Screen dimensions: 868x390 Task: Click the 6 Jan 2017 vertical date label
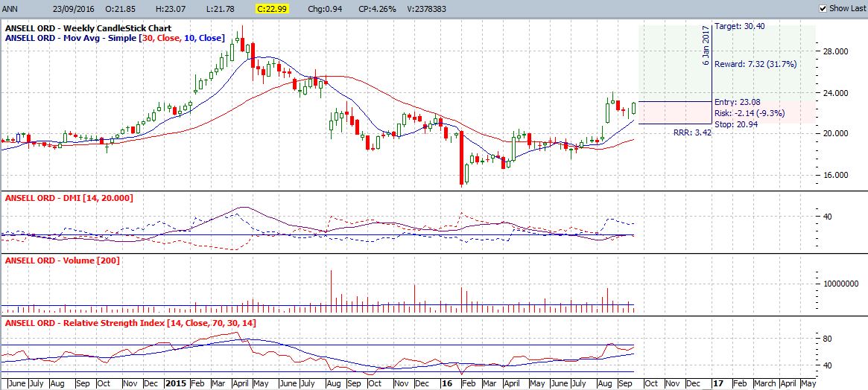706,46
